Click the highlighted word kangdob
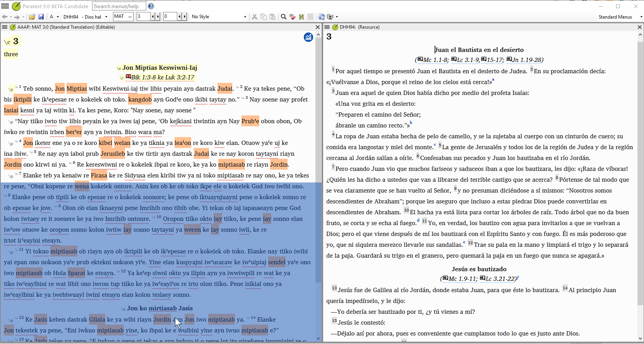 coord(140,100)
